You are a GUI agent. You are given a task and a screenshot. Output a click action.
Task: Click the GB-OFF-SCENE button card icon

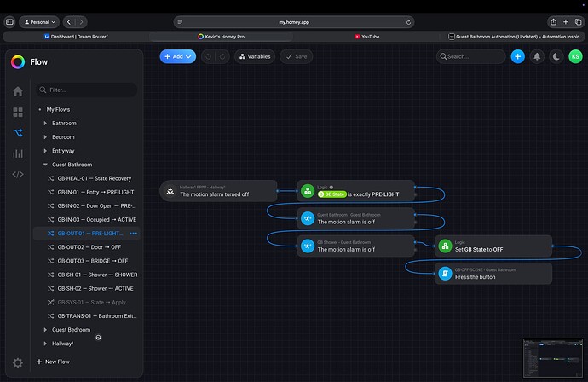click(445, 274)
